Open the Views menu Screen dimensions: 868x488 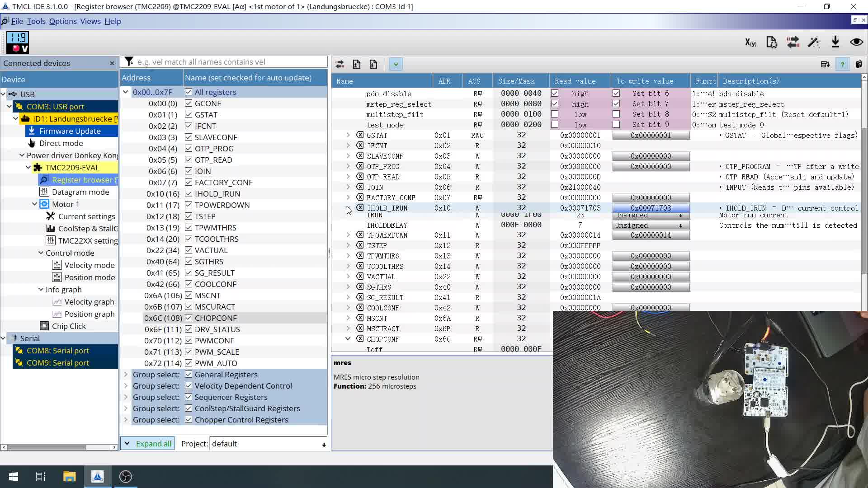click(x=90, y=21)
